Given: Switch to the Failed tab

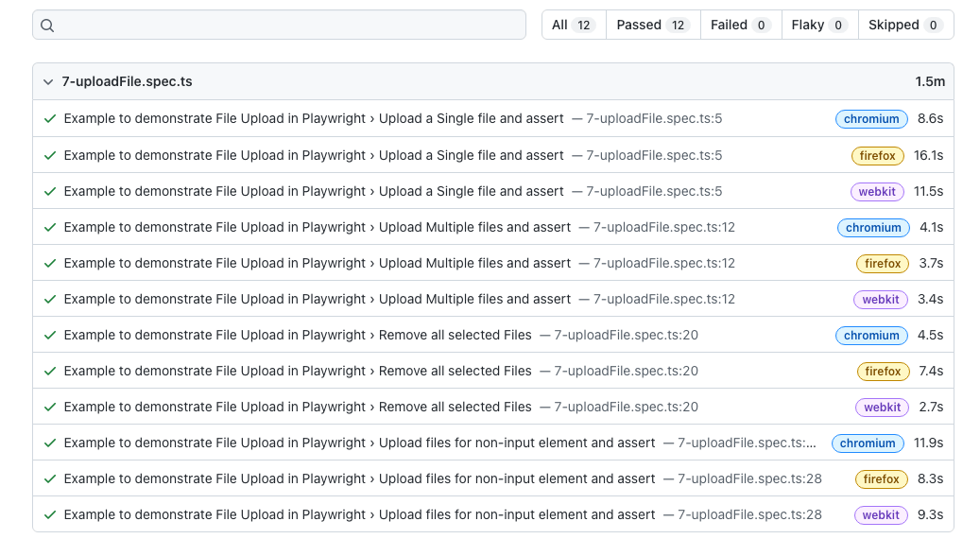Looking at the screenshot, I should tap(740, 25).
